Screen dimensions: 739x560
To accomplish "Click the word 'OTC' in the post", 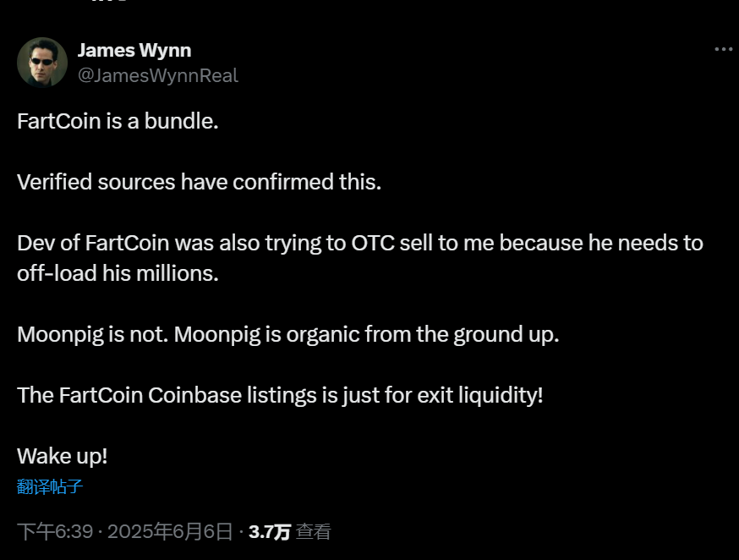I will 373,244.
